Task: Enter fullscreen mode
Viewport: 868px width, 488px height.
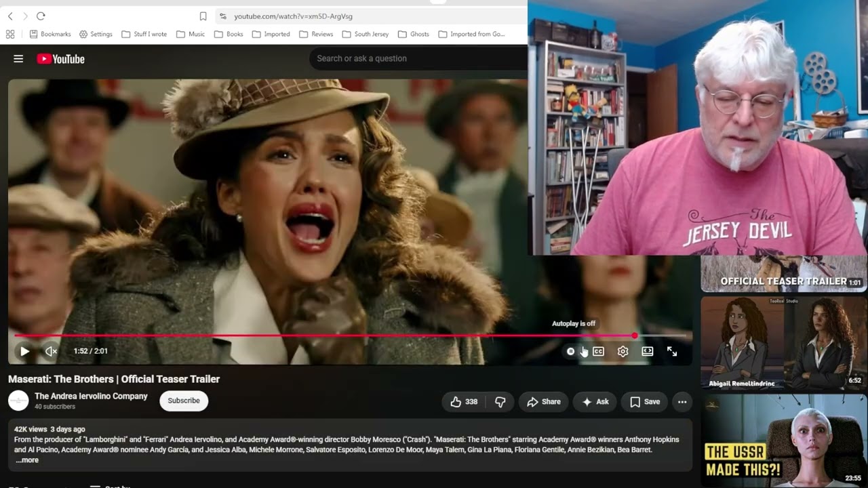Action: click(x=672, y=351)
